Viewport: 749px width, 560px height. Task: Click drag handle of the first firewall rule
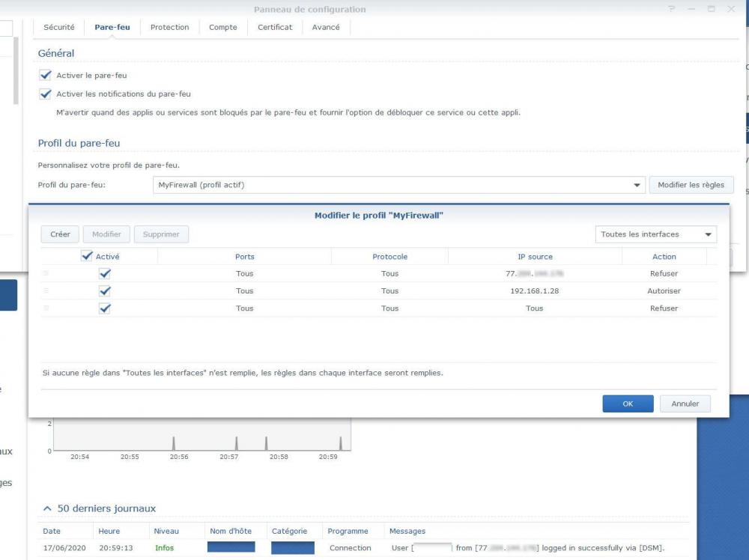[46, 273]
